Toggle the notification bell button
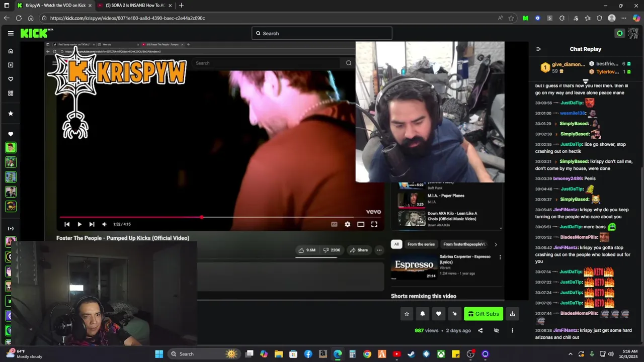This screenshot has width=644, height=362. pos(423,314)
